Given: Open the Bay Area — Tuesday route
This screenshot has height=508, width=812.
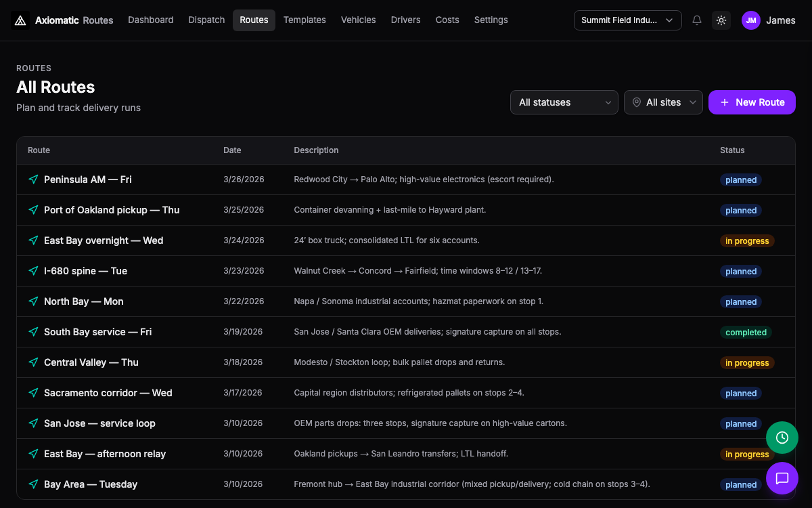Looking at the screenshot, I should tap(91, 484).
